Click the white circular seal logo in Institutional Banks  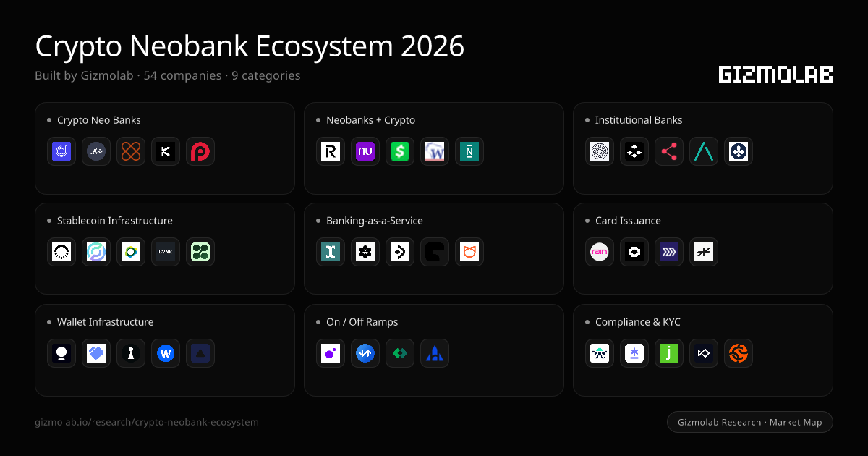(600, 151)
